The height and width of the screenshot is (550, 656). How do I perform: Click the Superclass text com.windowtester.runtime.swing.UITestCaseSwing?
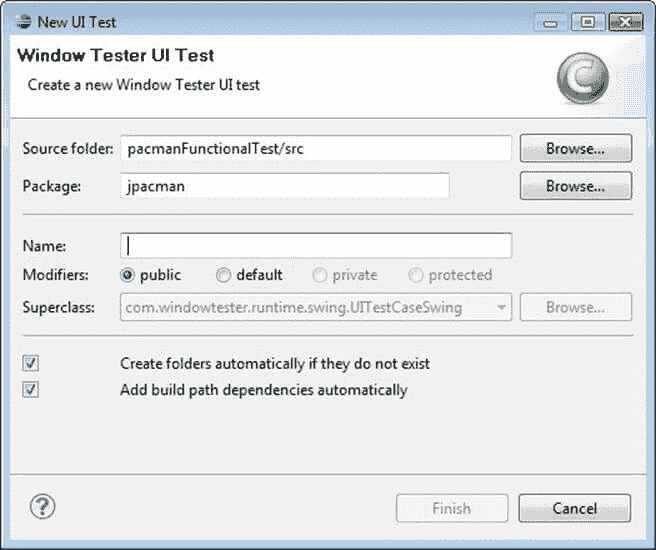[294, 307]
